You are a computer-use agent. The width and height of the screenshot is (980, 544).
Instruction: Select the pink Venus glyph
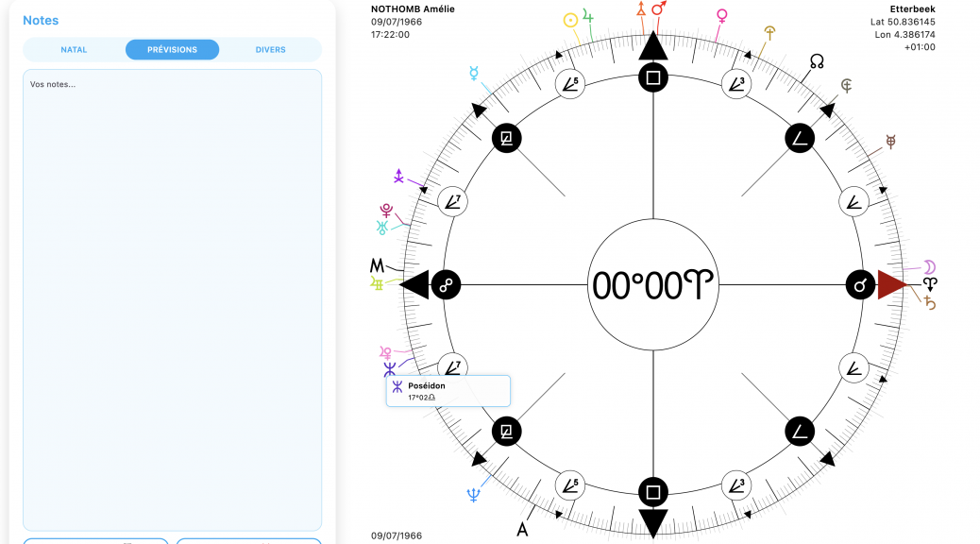722,16
